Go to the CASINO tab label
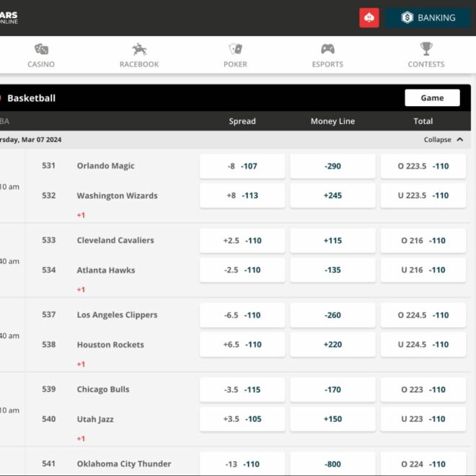Viewport: 476px width, 476px height. pyautogui.click(x=41, y=64)
